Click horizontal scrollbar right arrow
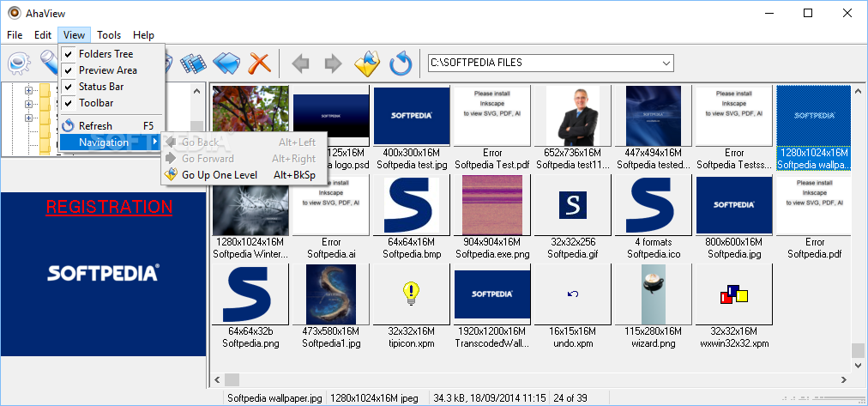The height and width of the screenshot is (406, 868). (x=844, y=379)
